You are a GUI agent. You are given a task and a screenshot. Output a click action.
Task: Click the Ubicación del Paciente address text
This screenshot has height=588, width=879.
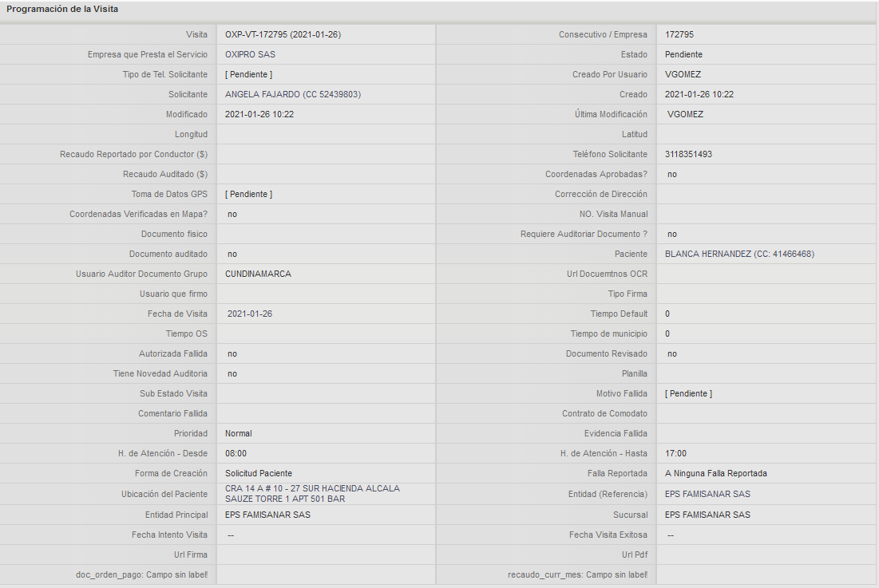click(x=312, y=494)
